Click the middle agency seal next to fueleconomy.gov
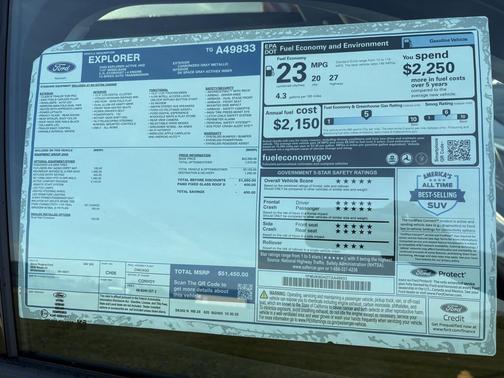This screenshot has height=378, width=504. 406,158
